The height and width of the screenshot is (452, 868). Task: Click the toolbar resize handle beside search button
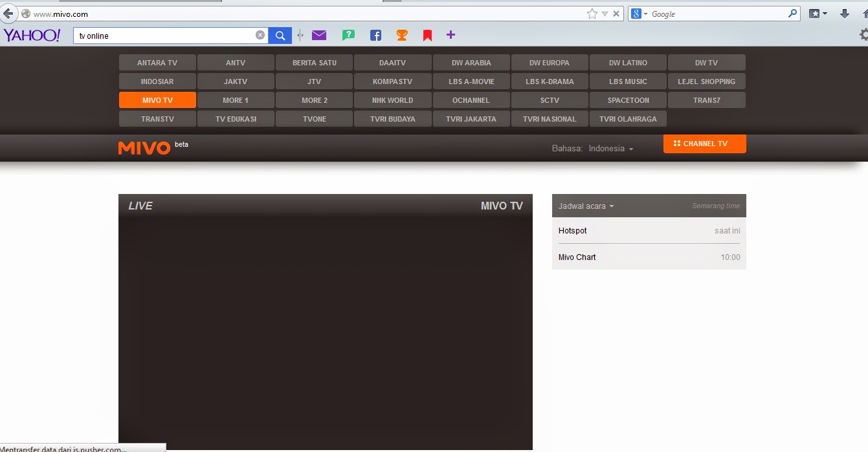pos(300,36)
